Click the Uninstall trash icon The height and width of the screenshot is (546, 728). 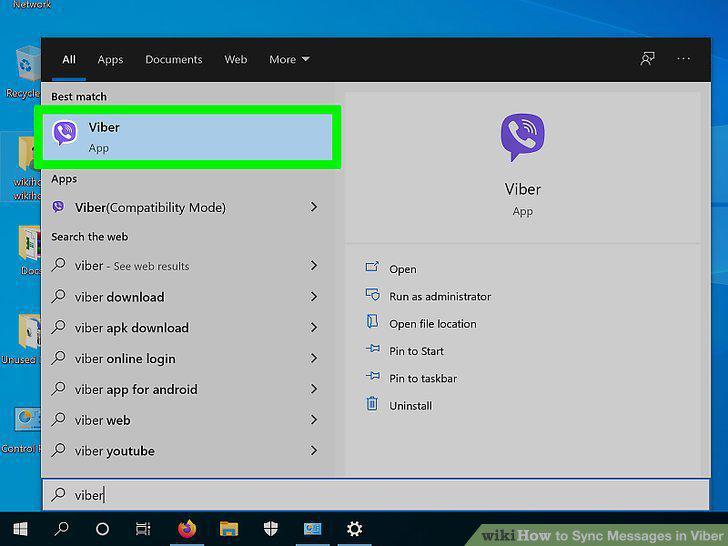372,403
